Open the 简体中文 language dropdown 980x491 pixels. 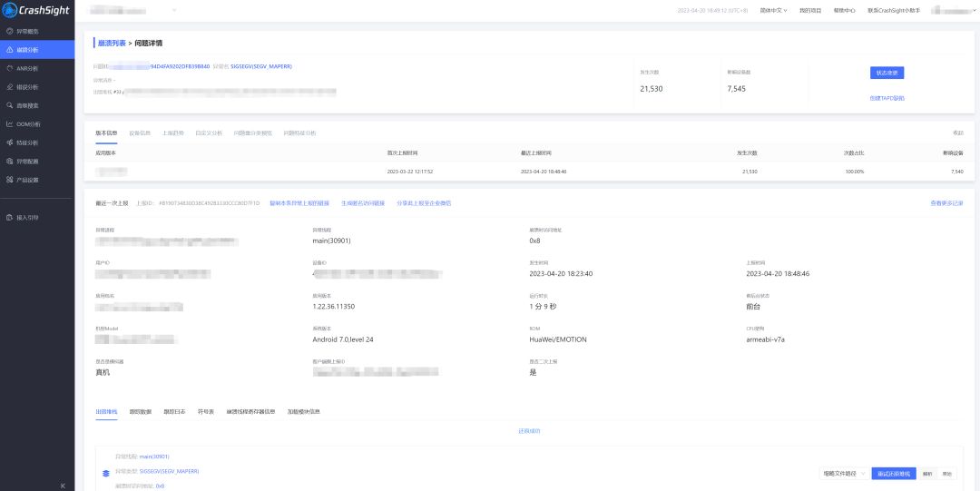(773, 11)
